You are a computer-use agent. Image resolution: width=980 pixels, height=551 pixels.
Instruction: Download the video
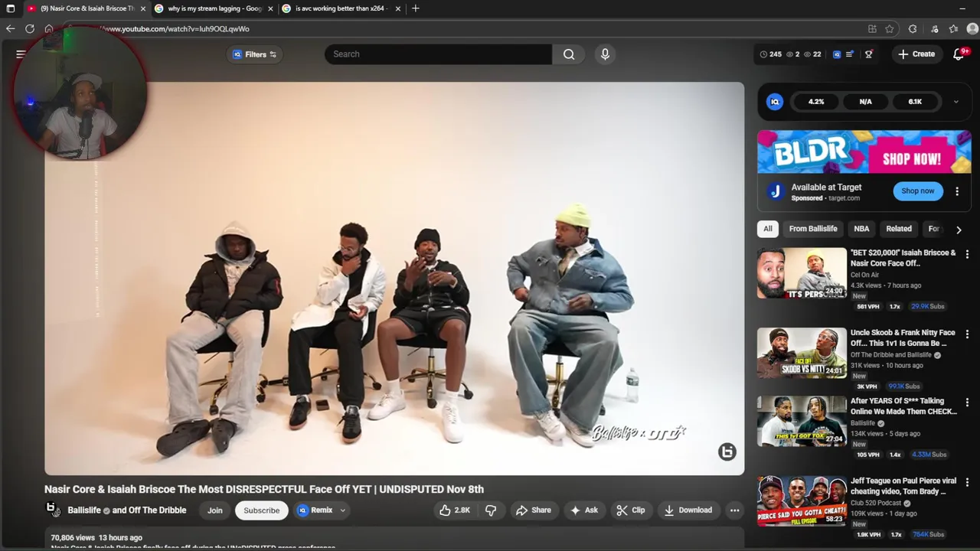(x=688, y=510)
